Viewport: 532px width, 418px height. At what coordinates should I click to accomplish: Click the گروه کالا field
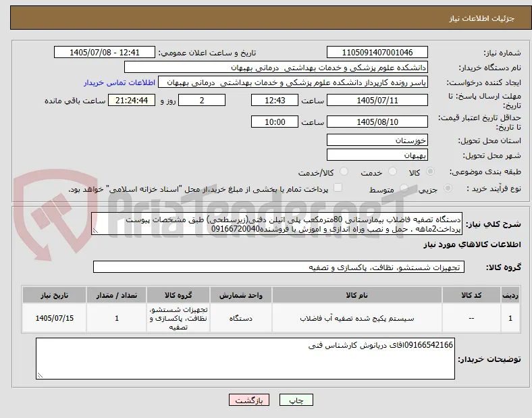pos(279,267)
